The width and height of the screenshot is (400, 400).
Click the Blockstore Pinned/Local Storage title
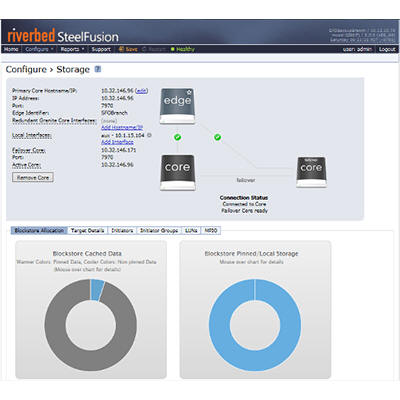click(251, 254)
